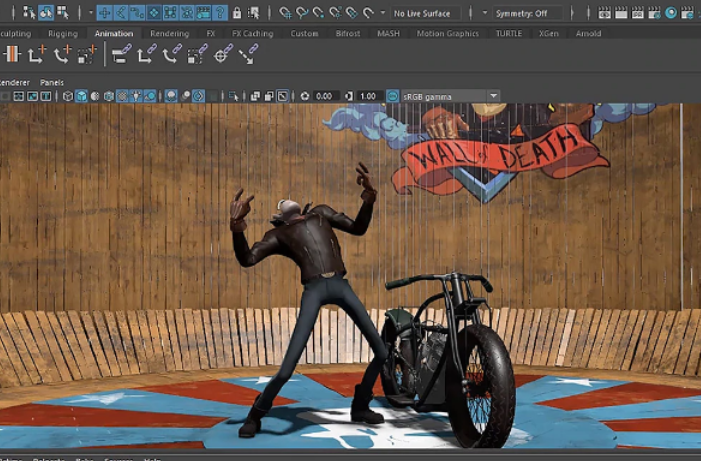Switch to the Rigging shelf tab
The height and width of the screenshot is (461, 701).
[x=62, y=33]
